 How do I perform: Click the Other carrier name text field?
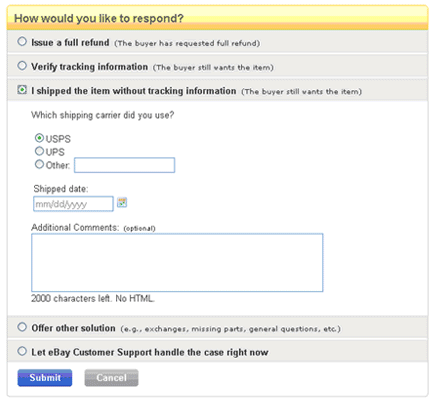point(124,165)
